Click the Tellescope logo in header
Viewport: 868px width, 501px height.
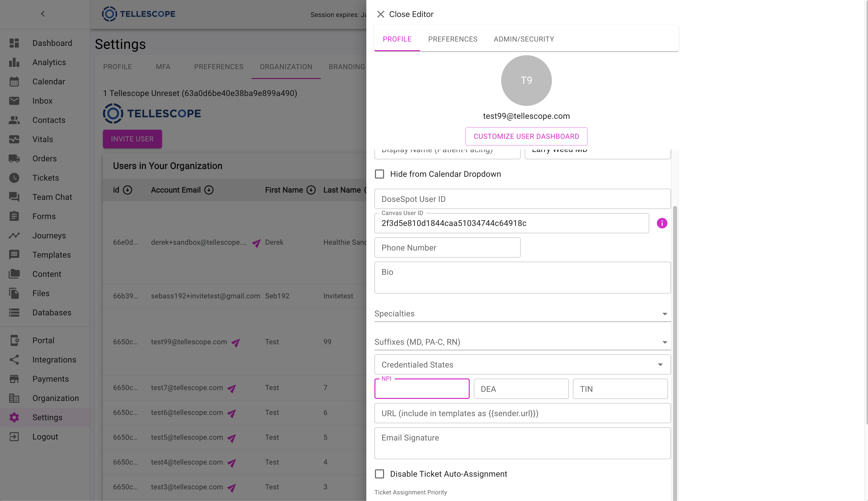click(x=138, y=14)
